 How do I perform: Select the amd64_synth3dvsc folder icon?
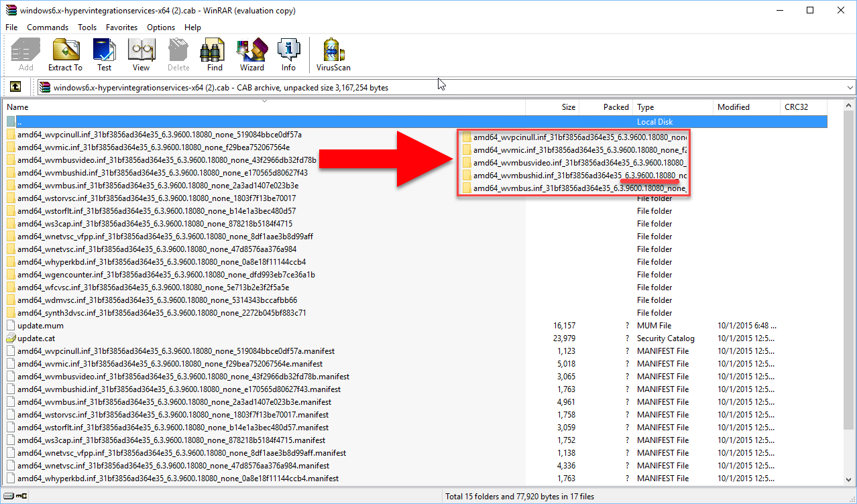11,313
